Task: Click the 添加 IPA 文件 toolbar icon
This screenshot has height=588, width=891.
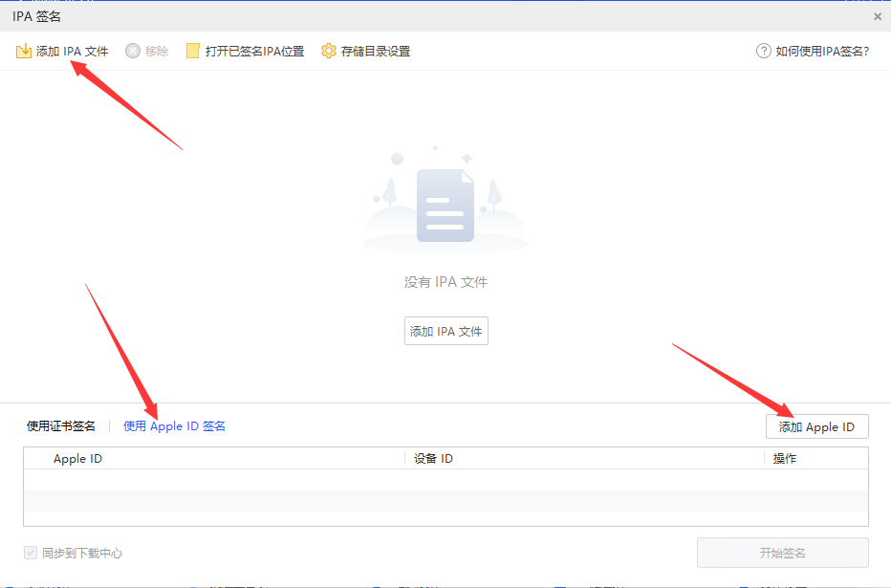Action: tap(61, 51)
